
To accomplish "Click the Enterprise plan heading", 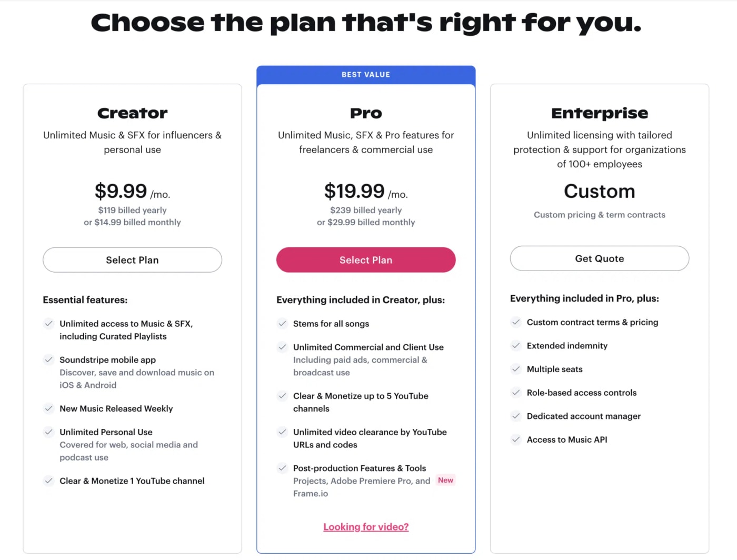I will tap(599, 113).
